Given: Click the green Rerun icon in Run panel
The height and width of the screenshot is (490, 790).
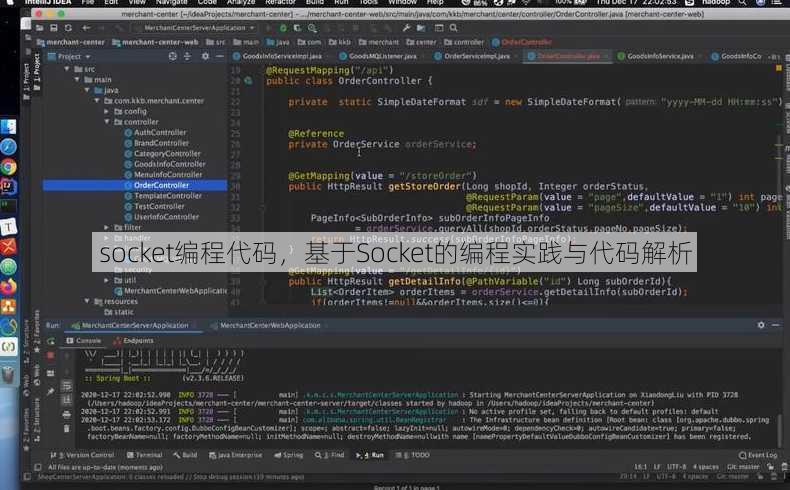Looking at the screenshot, I should click(x=51, y=341).
